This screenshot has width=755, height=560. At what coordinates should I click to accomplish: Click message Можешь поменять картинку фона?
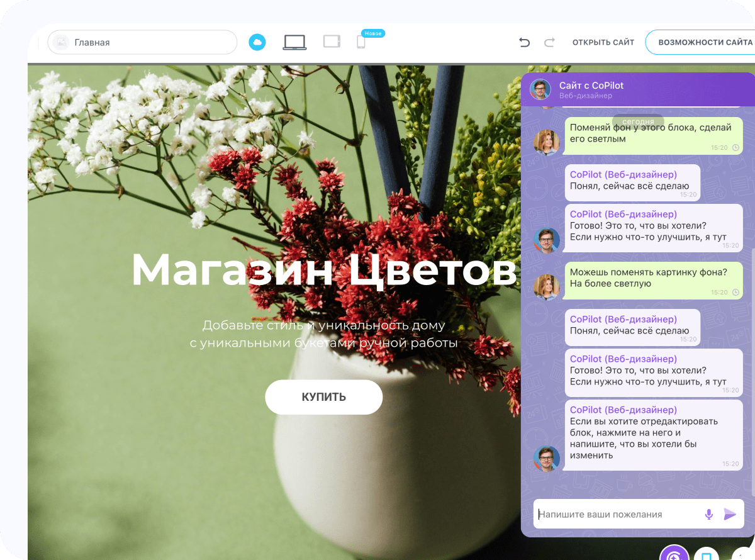coord(653,281)
